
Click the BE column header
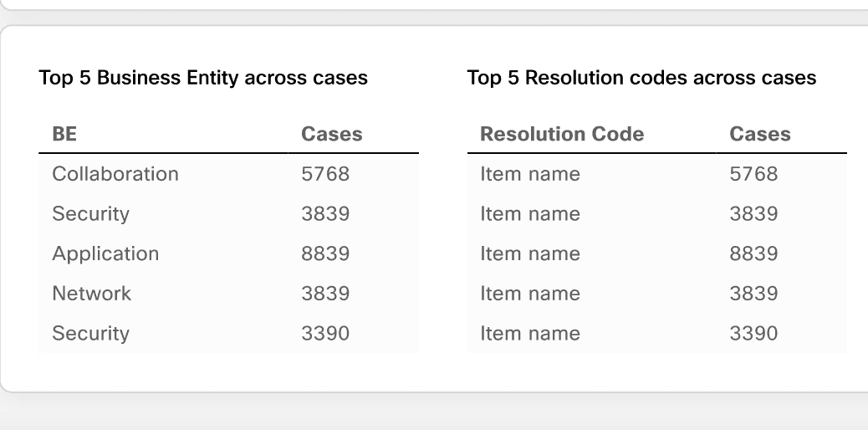64,134
